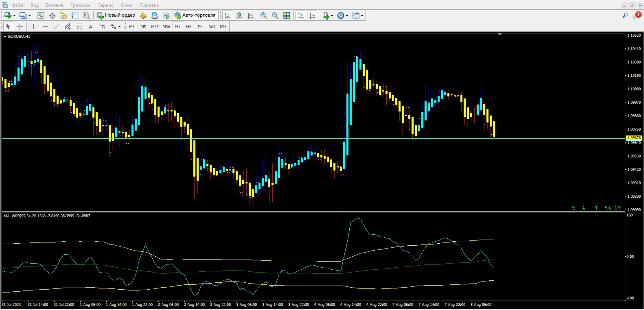Select the vertical line drawing tool
Screen dimensions: 644x310
point(33,26)
